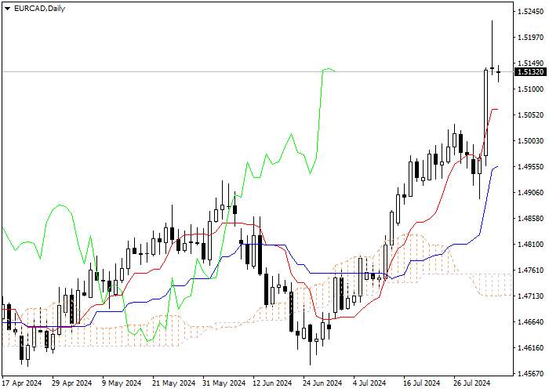Pick the 1.47130 price scale label

point(531,296)
